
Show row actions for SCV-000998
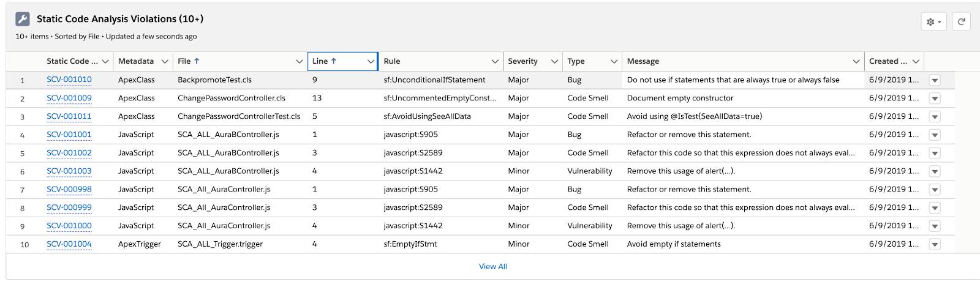coord(935,190)
